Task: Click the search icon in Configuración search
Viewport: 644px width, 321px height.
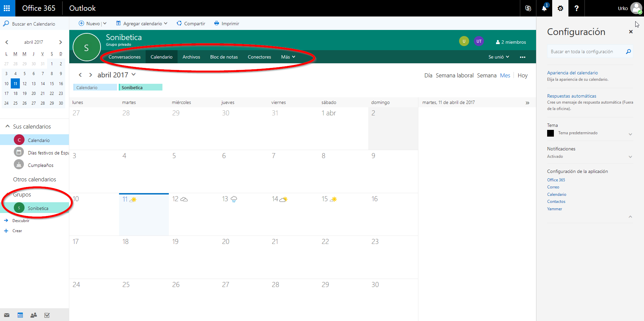Action: 628,51
